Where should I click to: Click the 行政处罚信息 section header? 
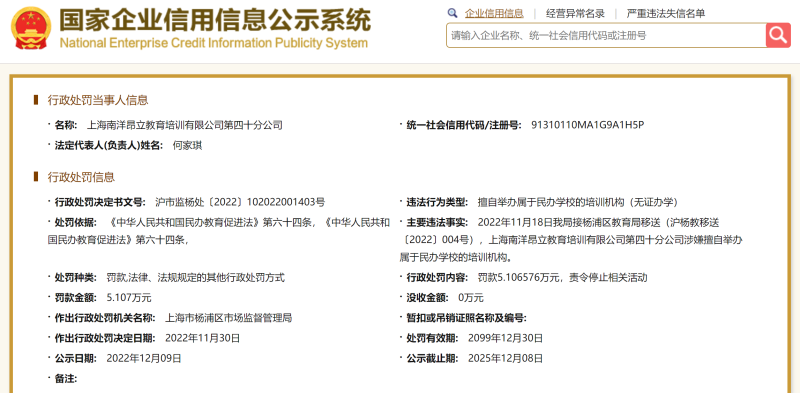tap(81, 177)
